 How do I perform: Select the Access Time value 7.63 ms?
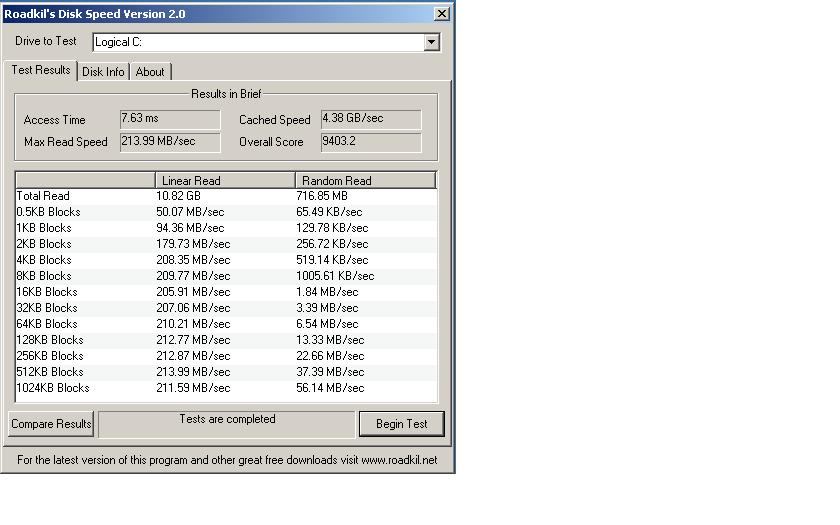[x=170, y=119]
